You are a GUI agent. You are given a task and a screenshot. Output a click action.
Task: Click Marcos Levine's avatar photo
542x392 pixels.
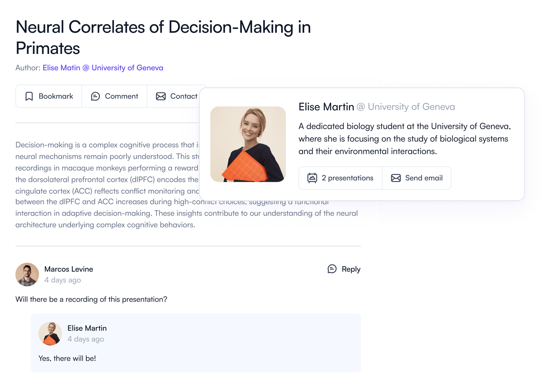tap(27, 275)
